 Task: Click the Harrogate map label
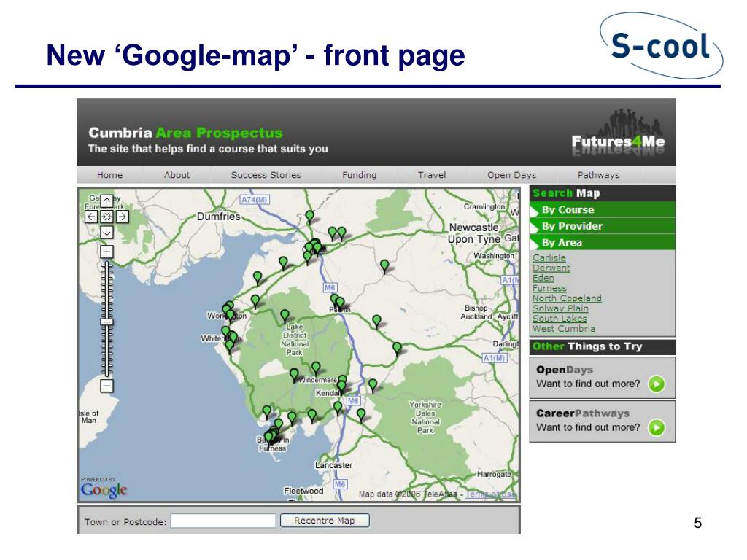[494, 474]
